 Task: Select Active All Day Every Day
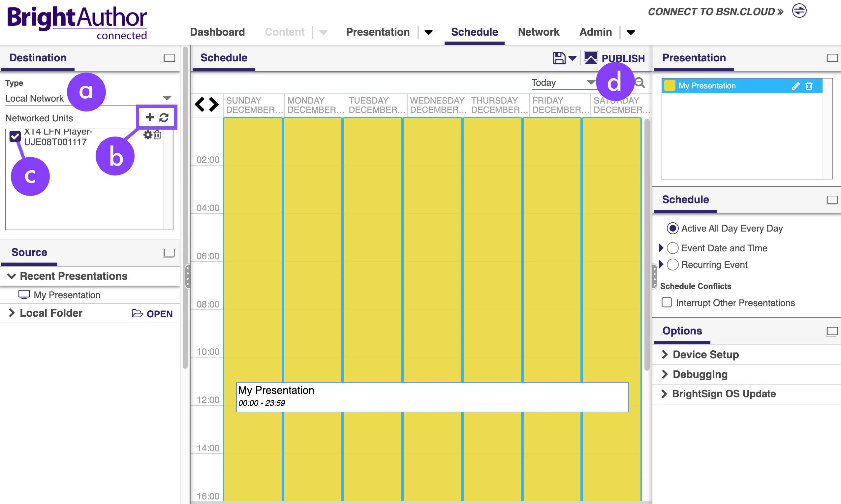coord(672,228)
